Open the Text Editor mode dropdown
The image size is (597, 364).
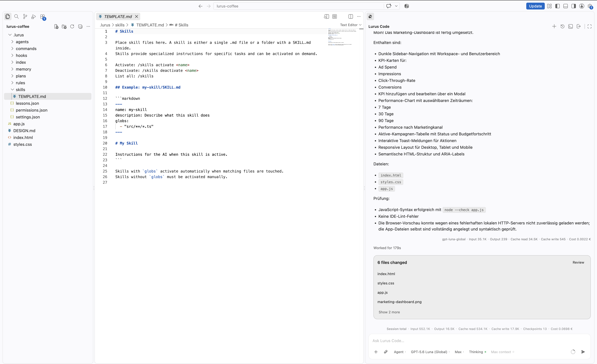coord(351,25)
